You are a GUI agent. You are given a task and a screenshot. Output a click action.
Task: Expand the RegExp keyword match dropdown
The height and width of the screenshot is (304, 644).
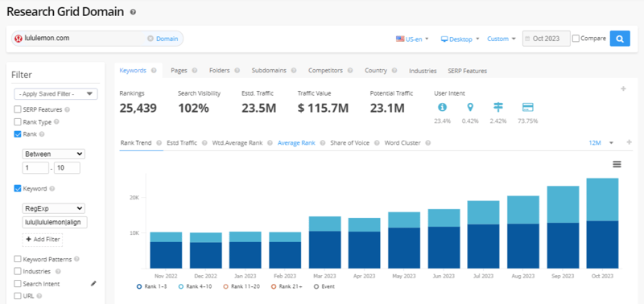click(x=53, y=208)
